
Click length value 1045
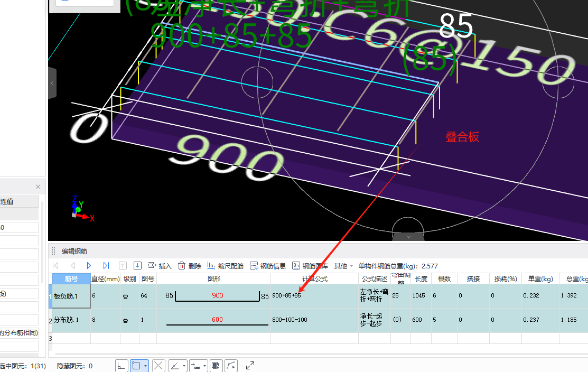418,295
